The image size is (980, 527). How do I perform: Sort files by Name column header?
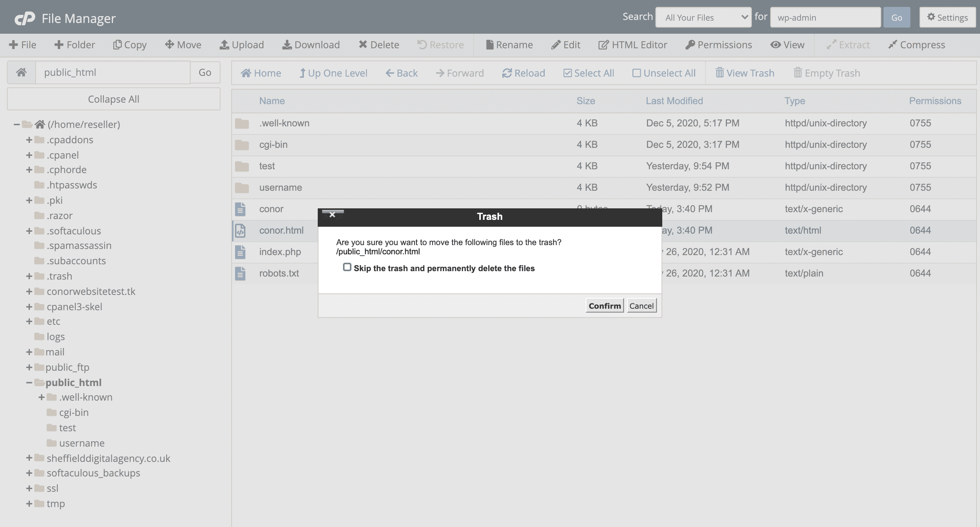pos(272,101)
